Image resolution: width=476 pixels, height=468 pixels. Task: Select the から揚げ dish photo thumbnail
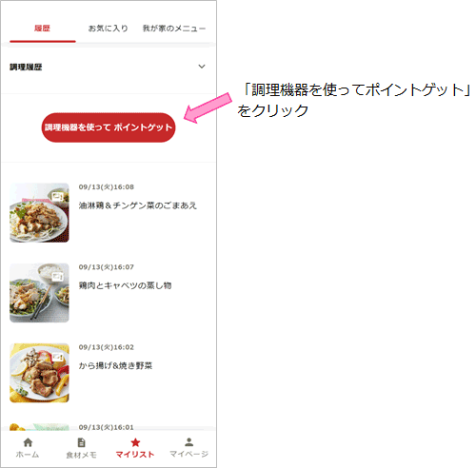point(39,373)
